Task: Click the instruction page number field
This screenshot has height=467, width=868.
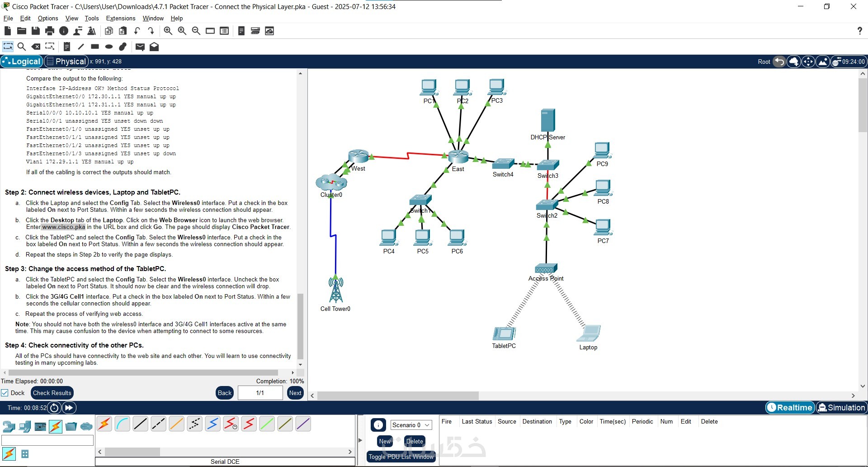Action: click(x=260, y=393)
